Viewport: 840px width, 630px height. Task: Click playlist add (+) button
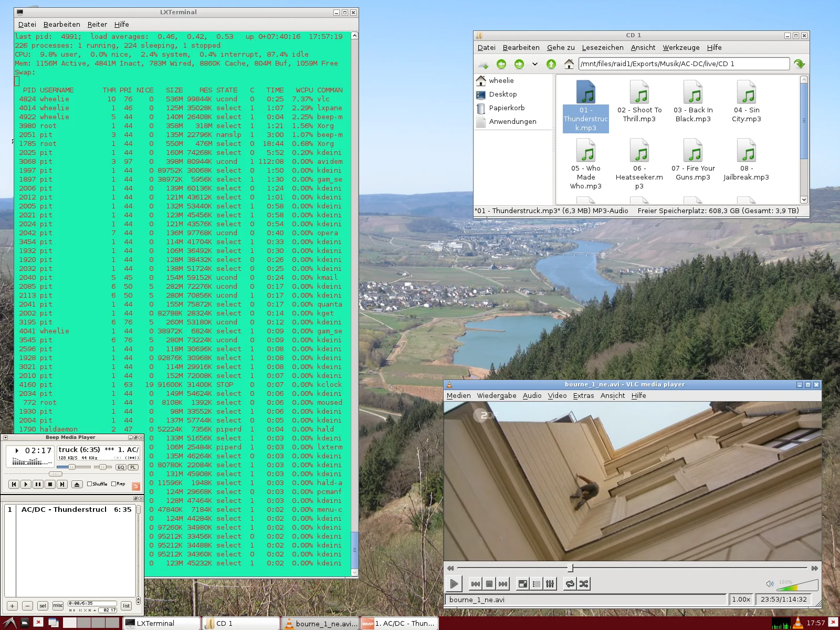[x=12, y=605]
